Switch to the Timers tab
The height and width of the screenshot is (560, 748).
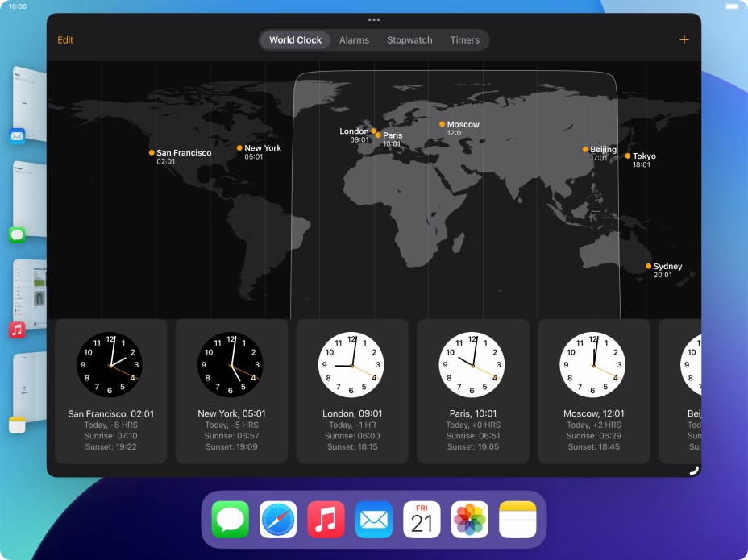464,39
